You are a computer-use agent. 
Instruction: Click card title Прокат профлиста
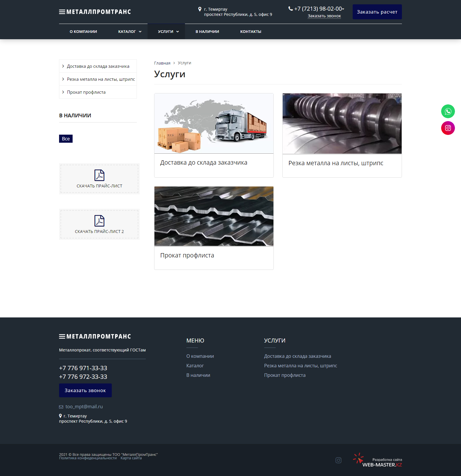point(187,255)
